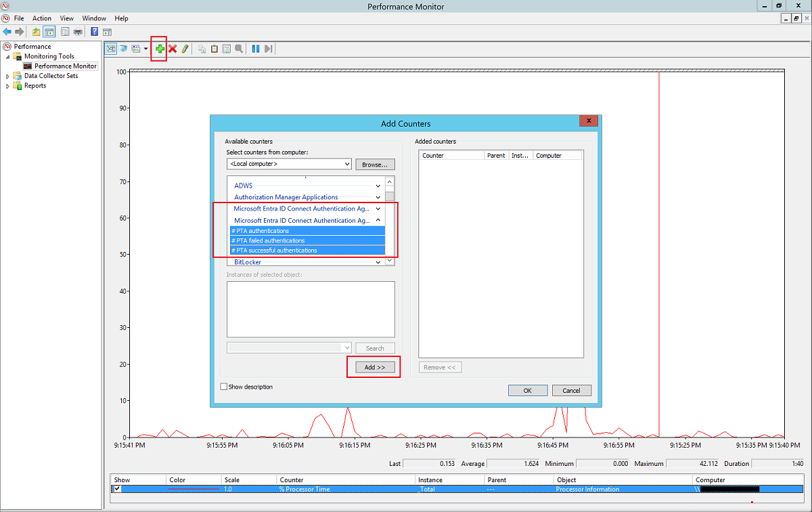Open the Local computer combo box

[289, 164]
